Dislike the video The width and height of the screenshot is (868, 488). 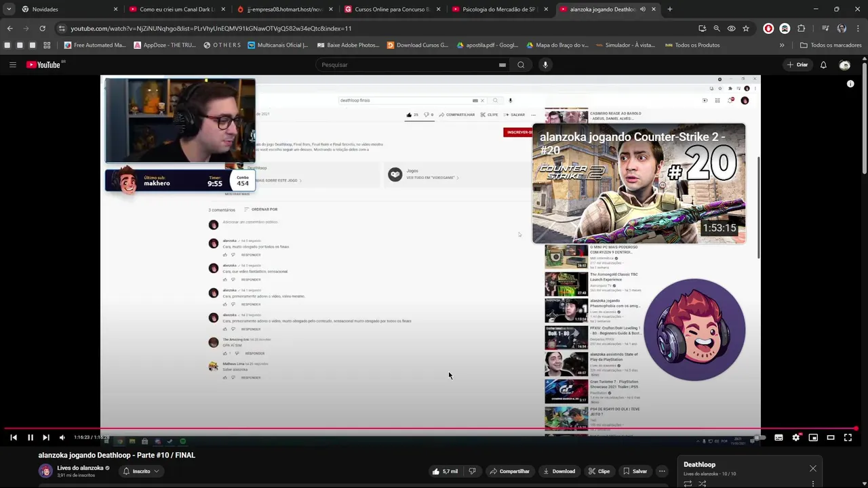pos(473,471)
